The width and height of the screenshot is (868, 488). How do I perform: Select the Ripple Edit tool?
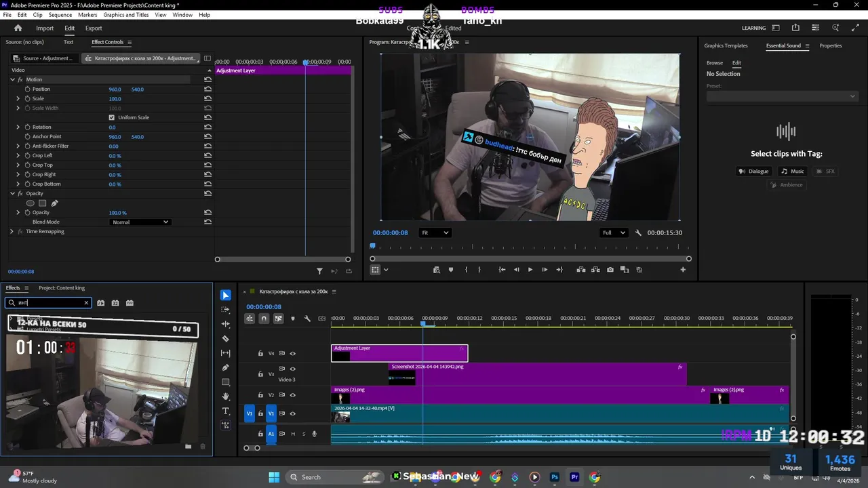(x=226, y=324)
